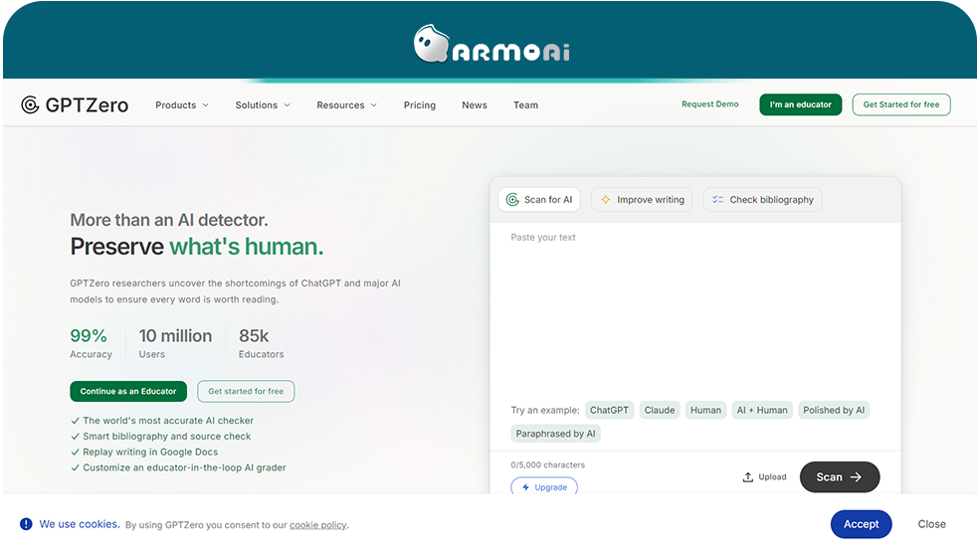Select the Claude example chip

click(660, 410)
